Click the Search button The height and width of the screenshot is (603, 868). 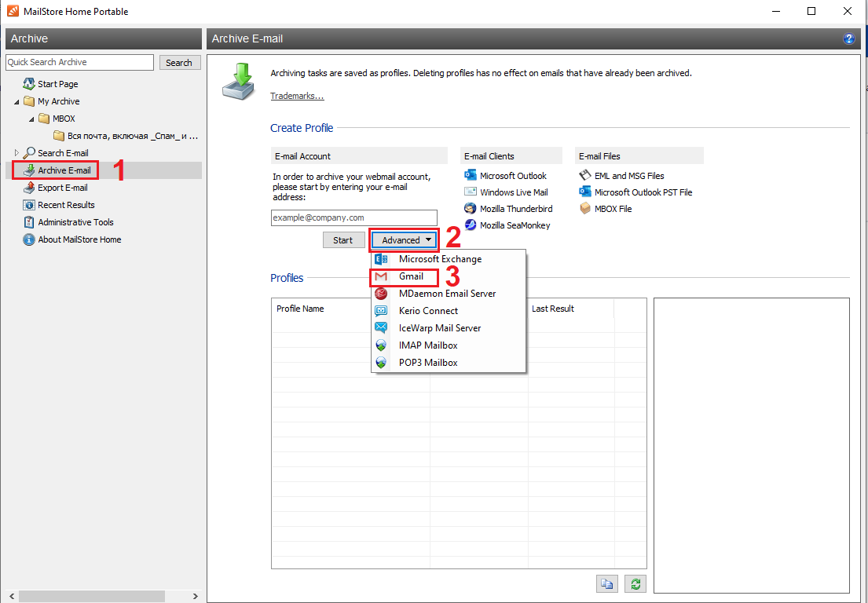pos(179,63)
